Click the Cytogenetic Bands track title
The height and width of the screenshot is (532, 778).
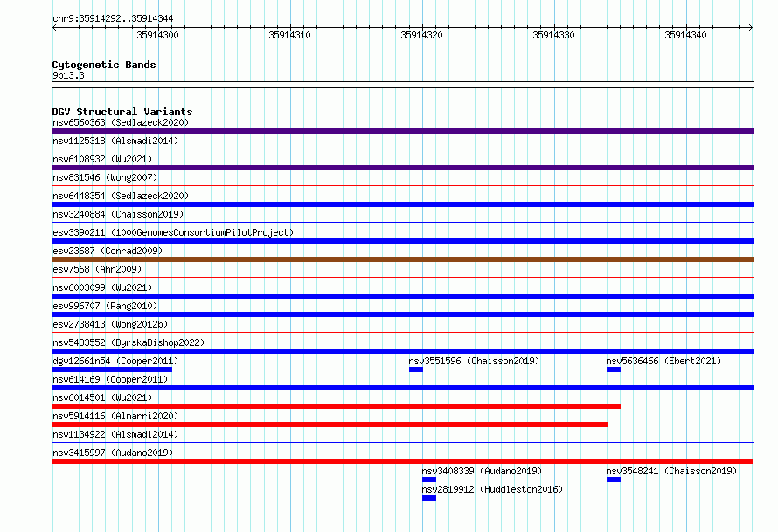coord(104,65)
